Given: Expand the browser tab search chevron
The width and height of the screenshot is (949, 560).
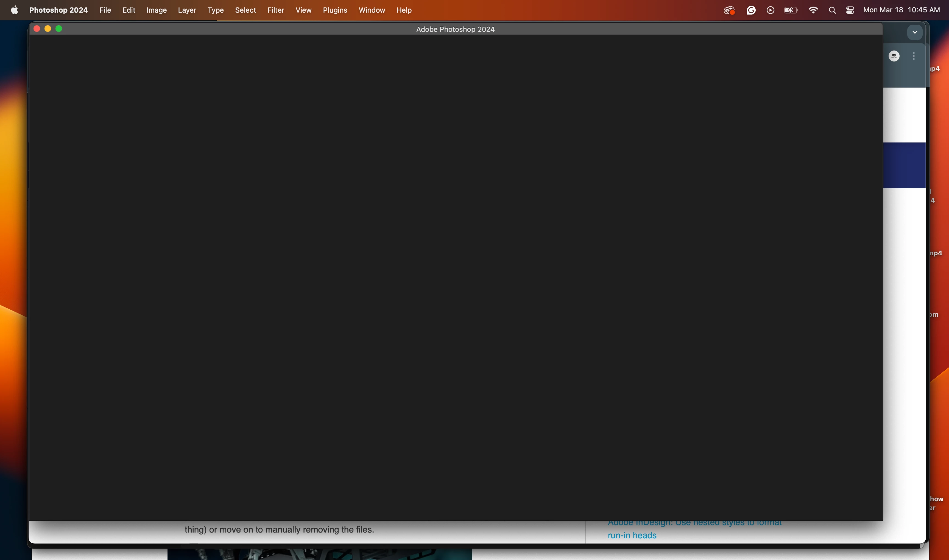Looking at the screenshot, I should [x=915, y=32].
